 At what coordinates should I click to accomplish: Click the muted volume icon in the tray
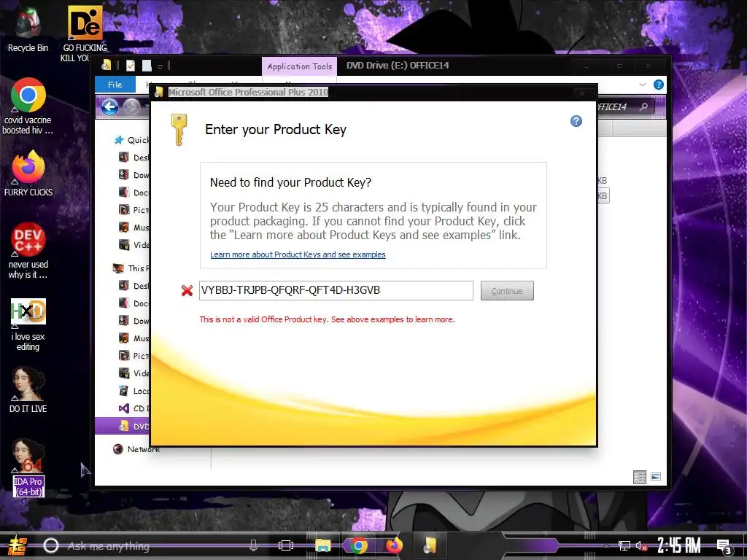pyautogui.click(x=641, y=546)
